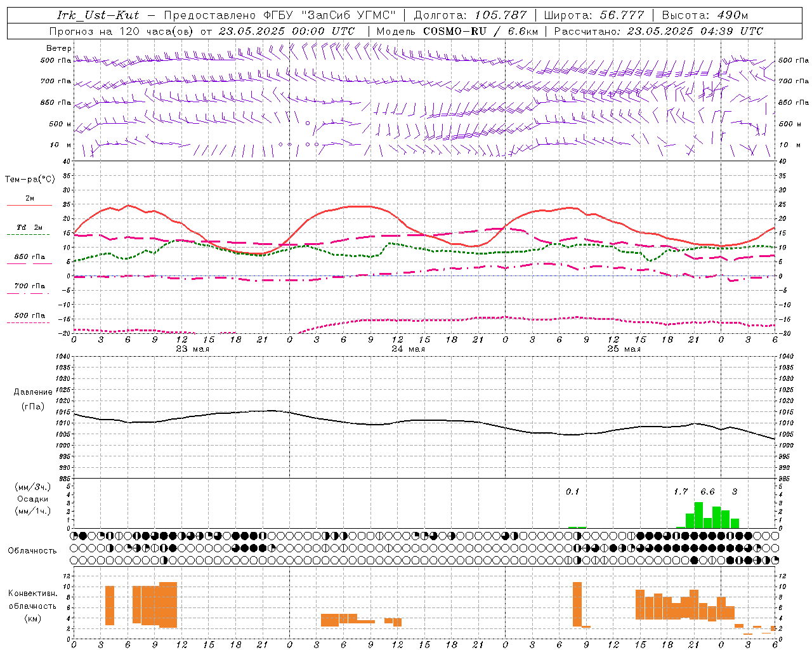Select the elevation value 490м
This screenshot has height=650, width=812.
(733, 15)
